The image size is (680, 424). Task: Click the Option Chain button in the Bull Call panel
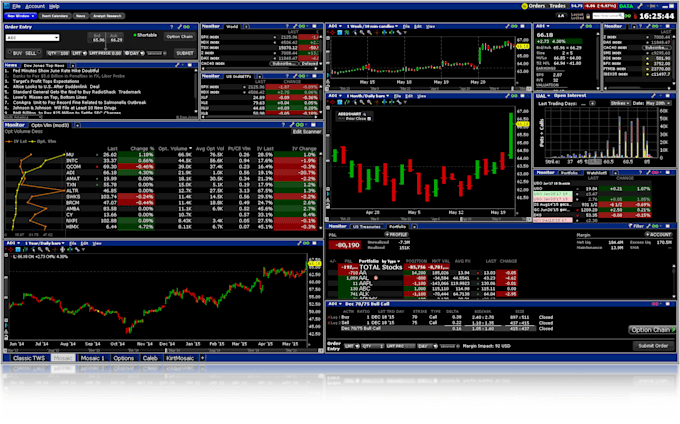(651, 330)
